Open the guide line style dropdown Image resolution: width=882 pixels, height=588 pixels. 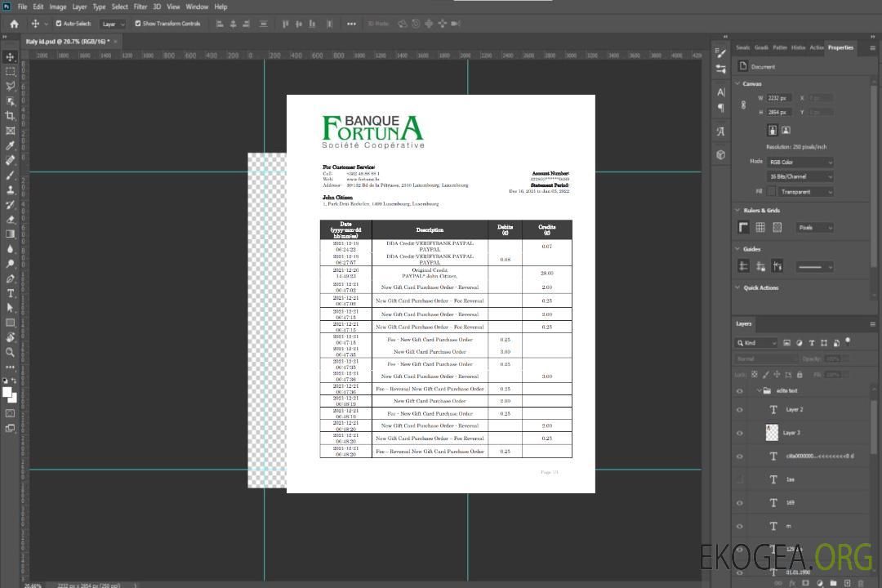pos(814,267)
